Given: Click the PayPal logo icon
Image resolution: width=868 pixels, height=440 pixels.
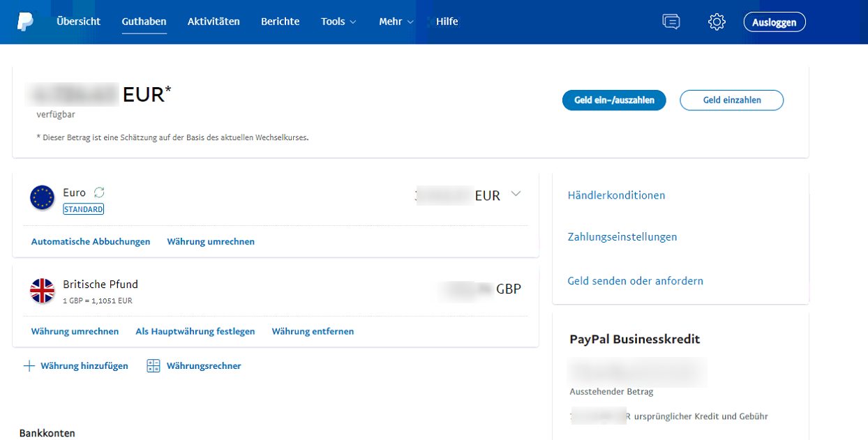Looking at the screenshot, I should (x=25, y=22).
